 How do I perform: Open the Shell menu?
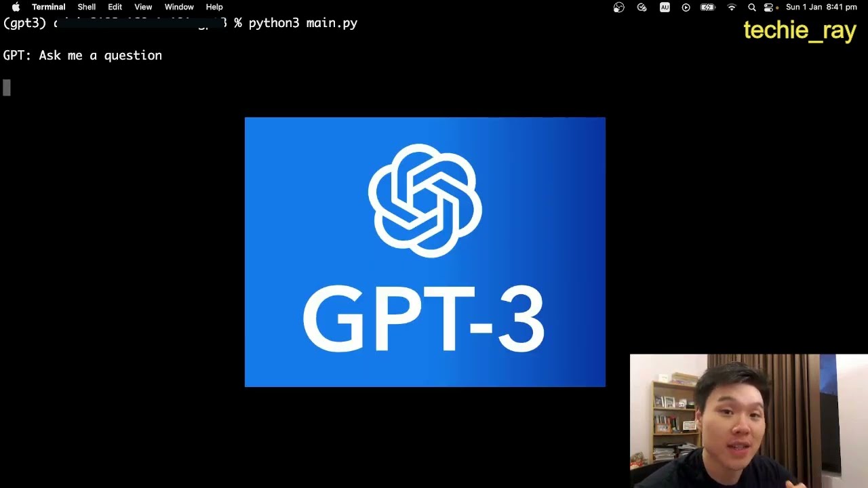[86, 7]
